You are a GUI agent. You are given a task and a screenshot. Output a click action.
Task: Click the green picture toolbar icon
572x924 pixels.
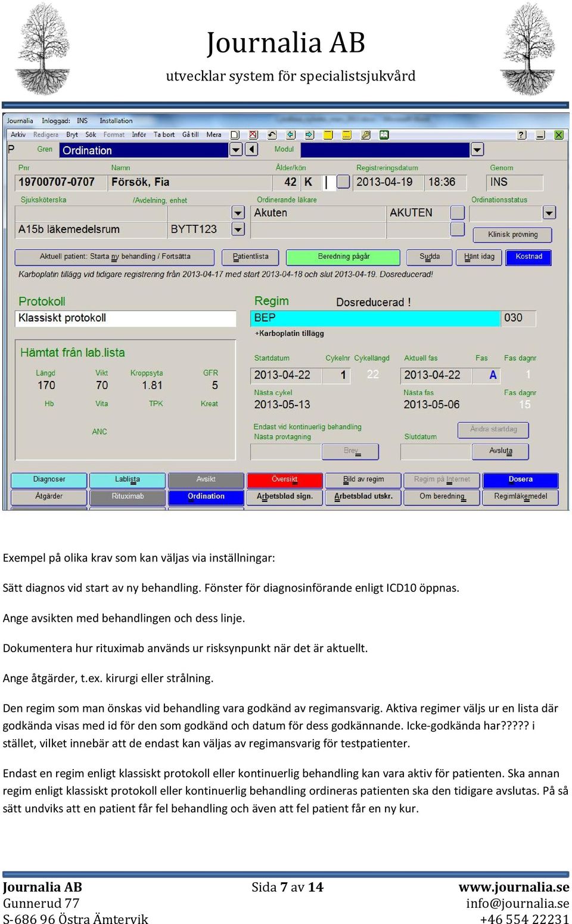[384, 135]
